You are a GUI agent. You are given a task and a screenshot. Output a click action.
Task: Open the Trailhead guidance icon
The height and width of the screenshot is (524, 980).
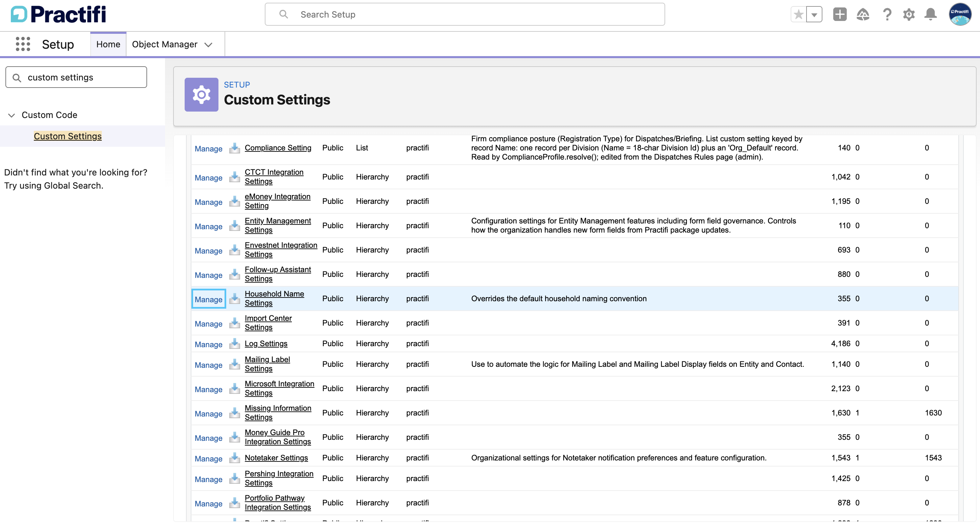point(863,15)
